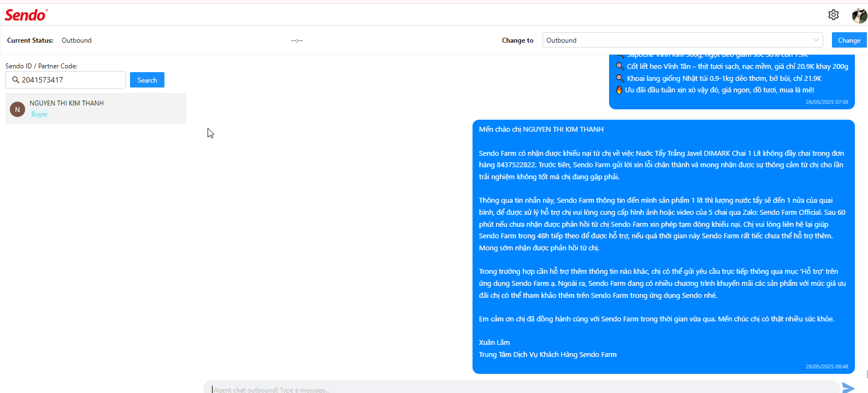Focus the agent chat message input box
The width and height of the screenshot is (868, 393).
coord(521,388)
